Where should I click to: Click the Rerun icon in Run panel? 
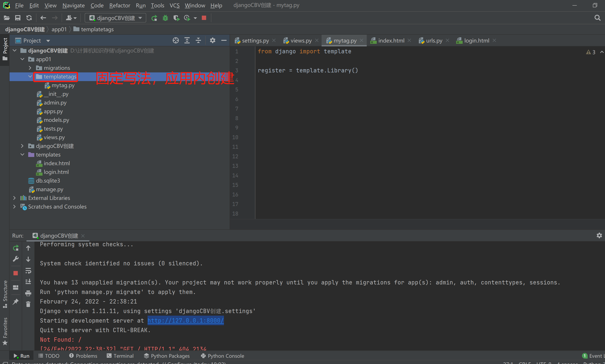click(16, 248)
